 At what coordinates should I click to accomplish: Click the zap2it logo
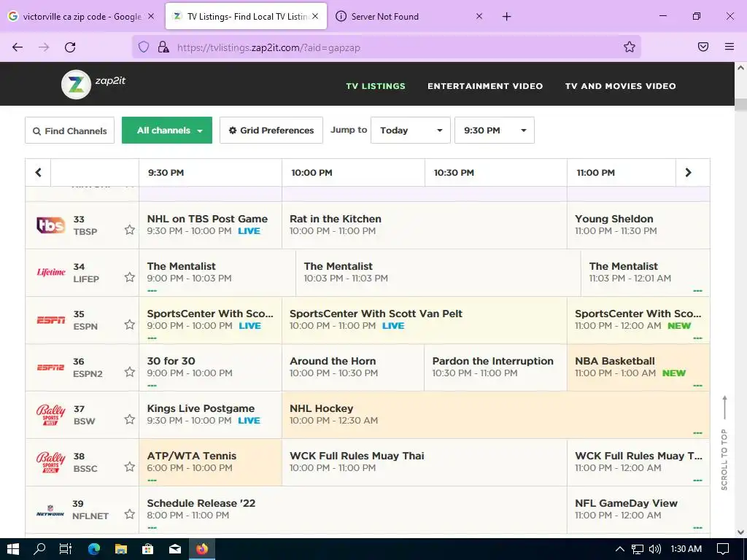(93, 85)
